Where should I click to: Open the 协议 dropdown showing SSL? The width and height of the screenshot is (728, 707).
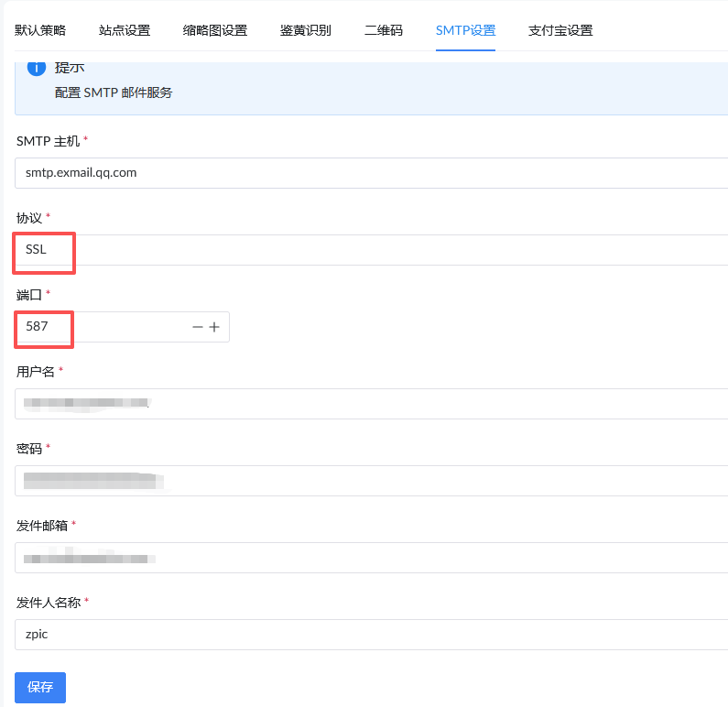(x=366, y=250)
